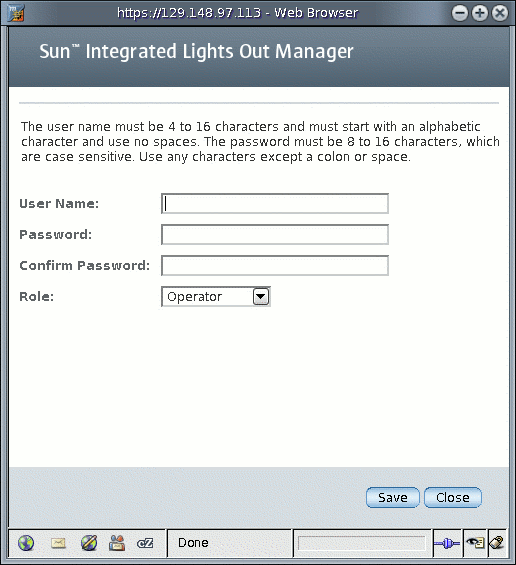This screenshot has height=565, width=516.
Task: Focus the User Name input field
Action: point(275,204)
